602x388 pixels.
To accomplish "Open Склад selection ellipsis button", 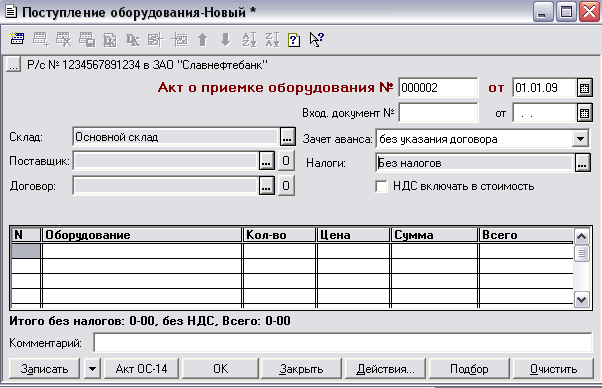I will tap(288, 137).
